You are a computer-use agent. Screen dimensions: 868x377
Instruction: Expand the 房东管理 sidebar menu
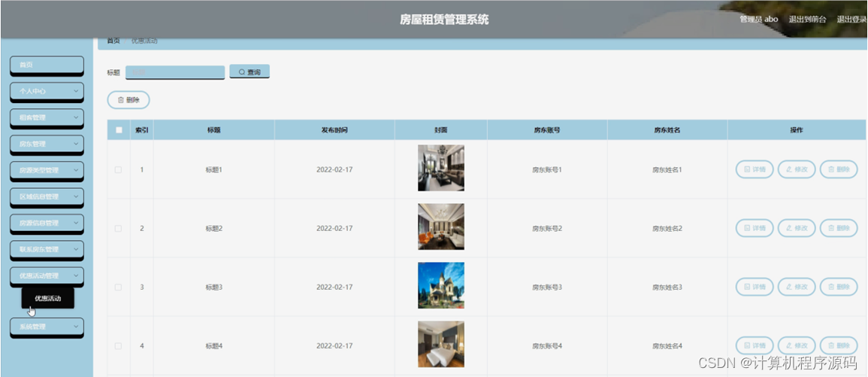pyautogui.click(x=47, y=144)
